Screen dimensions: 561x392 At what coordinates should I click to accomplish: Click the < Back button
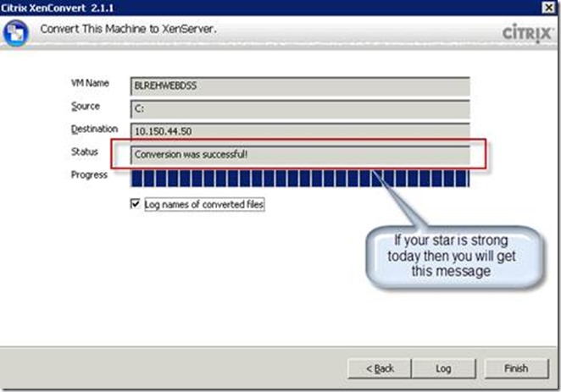coord(380,368)
